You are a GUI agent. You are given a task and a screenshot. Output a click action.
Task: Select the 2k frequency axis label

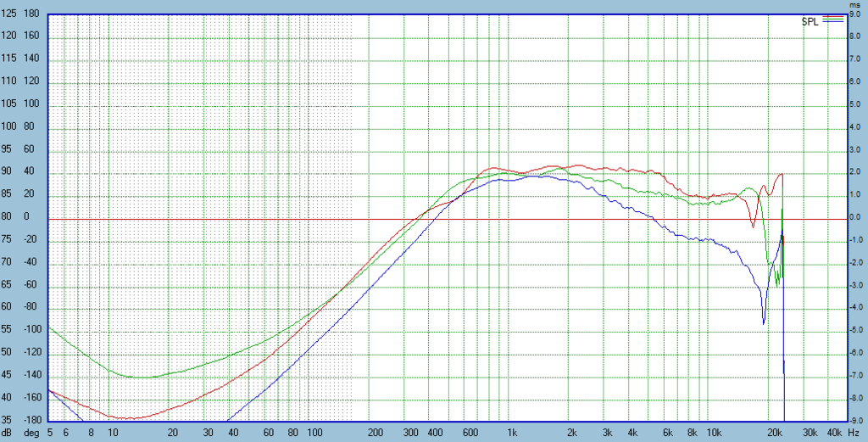click(572, 432)
